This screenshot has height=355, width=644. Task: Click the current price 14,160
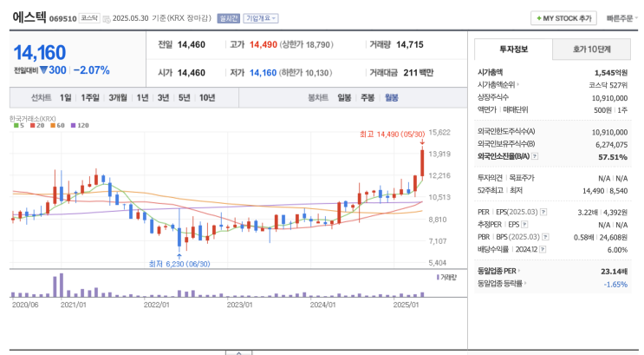tap(40, 53)
